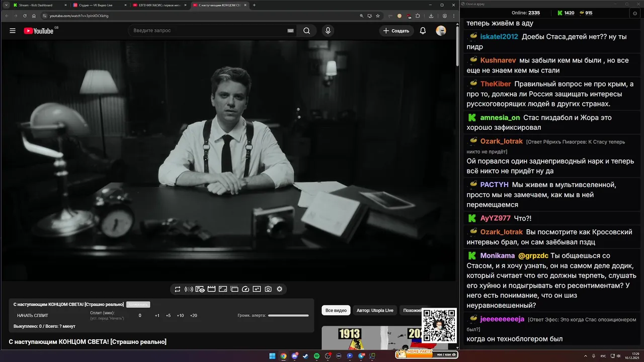Click username amnesia_on in chat
644x362 pixels.
pyautogui.click(x=500, y=118)
